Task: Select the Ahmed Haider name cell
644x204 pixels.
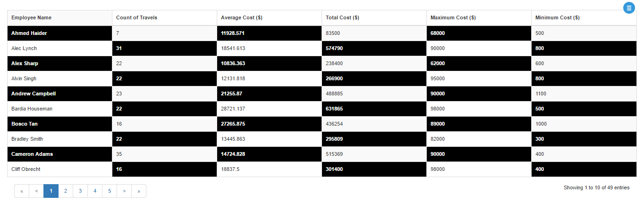Action: [29, 34]
